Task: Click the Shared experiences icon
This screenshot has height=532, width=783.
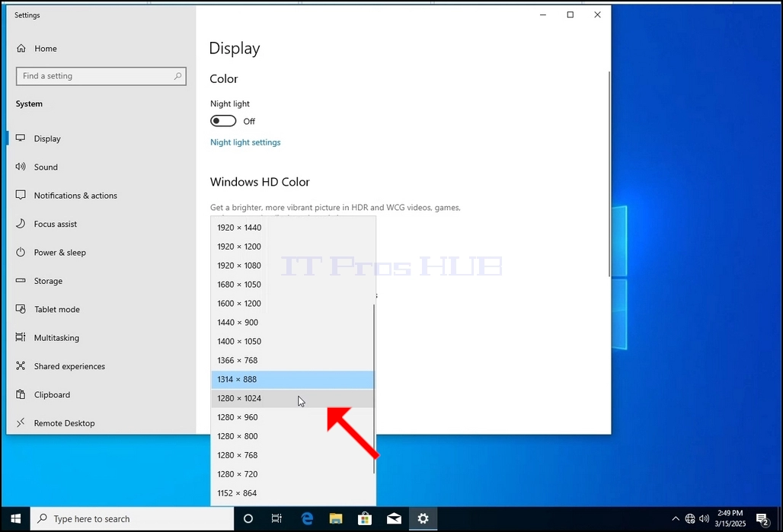Action: click(21, 366)
